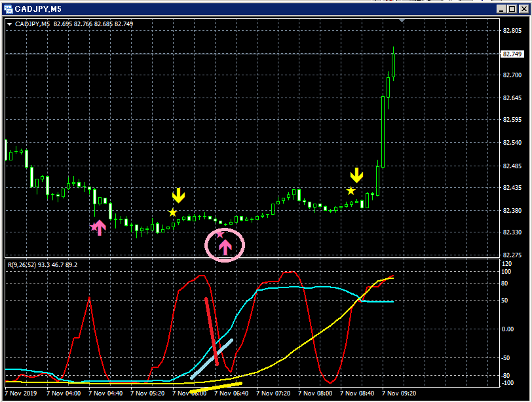Click time axis label 7 Nov 2019
Viewport: 532px width, 402px height.
tap(21, 393)
